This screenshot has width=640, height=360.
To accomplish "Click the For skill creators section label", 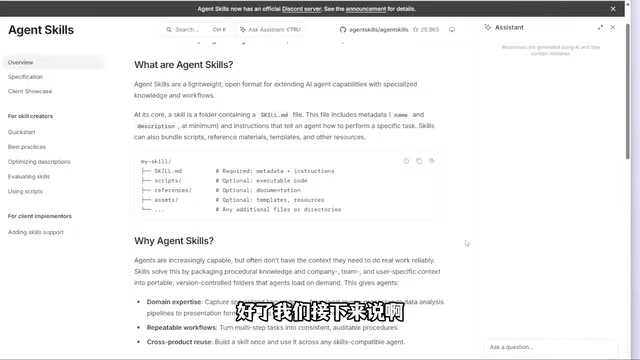I will [30, 116].
